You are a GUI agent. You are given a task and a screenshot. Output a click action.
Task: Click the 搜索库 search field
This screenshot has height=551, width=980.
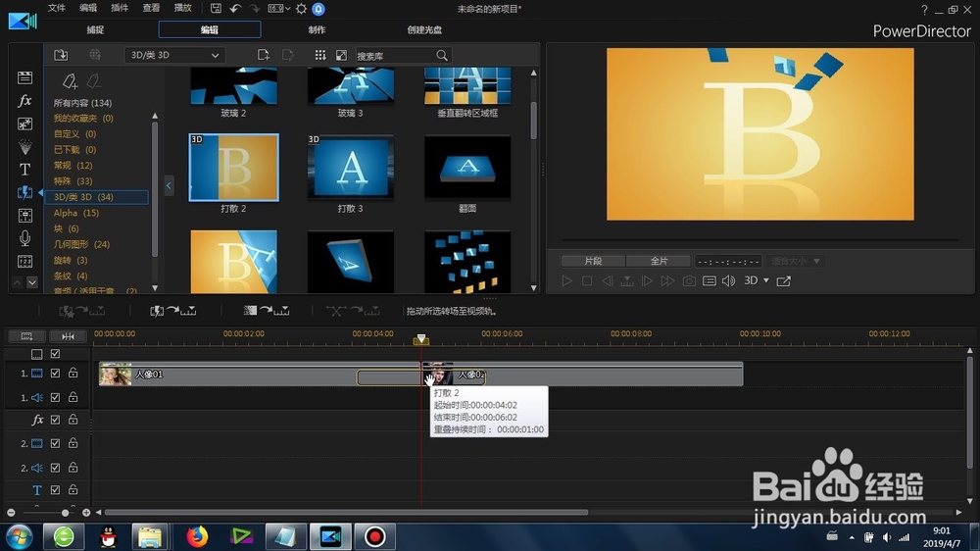(x=395, y=56)
